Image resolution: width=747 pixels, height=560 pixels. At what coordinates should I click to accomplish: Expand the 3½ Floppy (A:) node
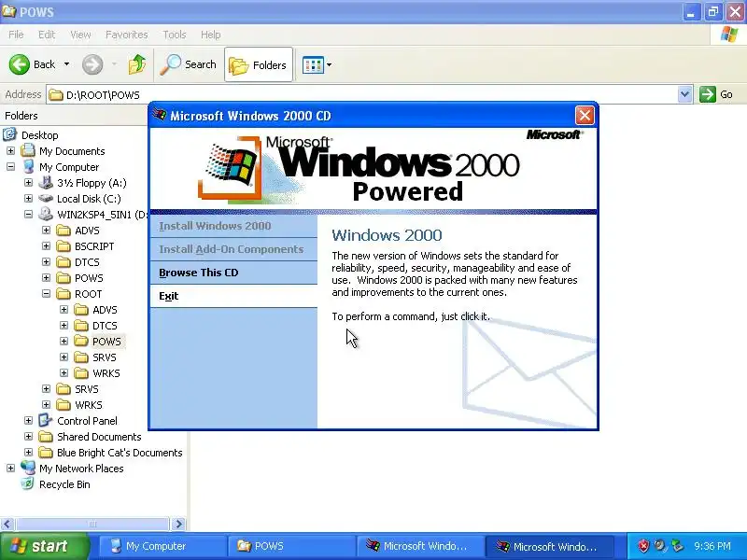29,183
